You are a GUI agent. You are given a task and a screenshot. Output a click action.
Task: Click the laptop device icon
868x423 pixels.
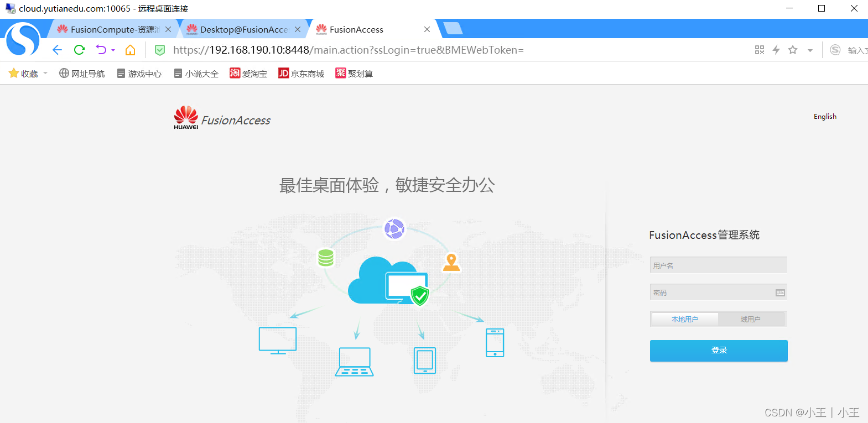pos(355,362)
